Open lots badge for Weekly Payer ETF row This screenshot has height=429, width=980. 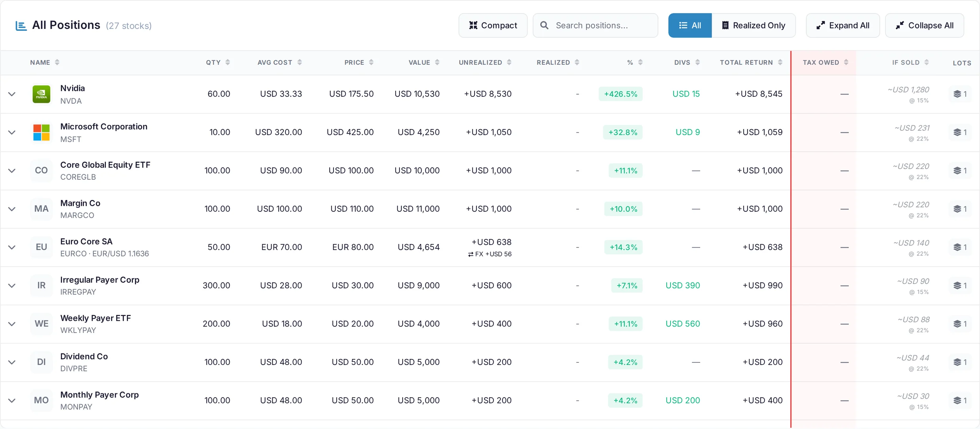tap(960, 324)
